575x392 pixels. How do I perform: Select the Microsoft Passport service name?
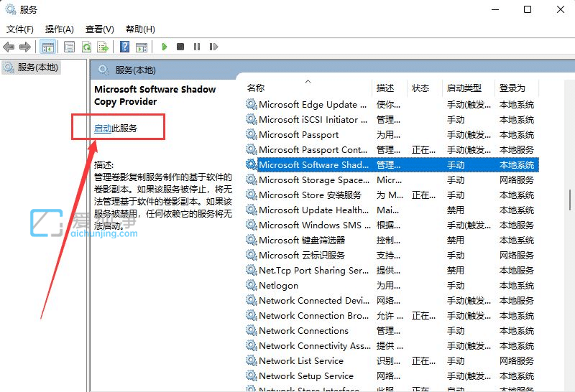[299, 134]
